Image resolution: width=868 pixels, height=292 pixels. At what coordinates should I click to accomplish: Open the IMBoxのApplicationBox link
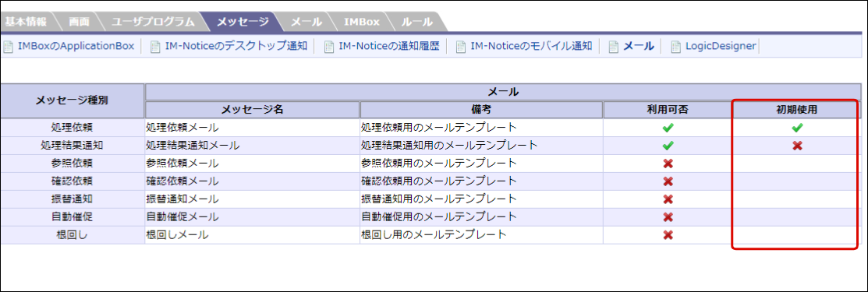point(76,46)
